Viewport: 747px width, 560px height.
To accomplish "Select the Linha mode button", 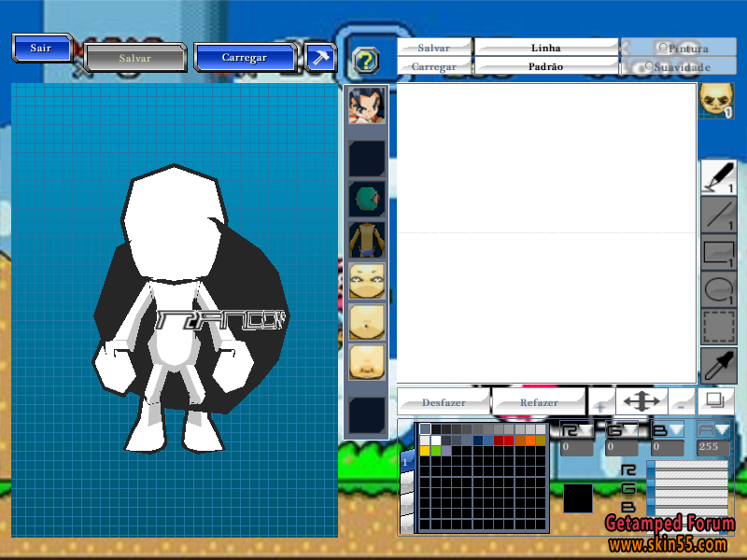I will pos(546,48).
